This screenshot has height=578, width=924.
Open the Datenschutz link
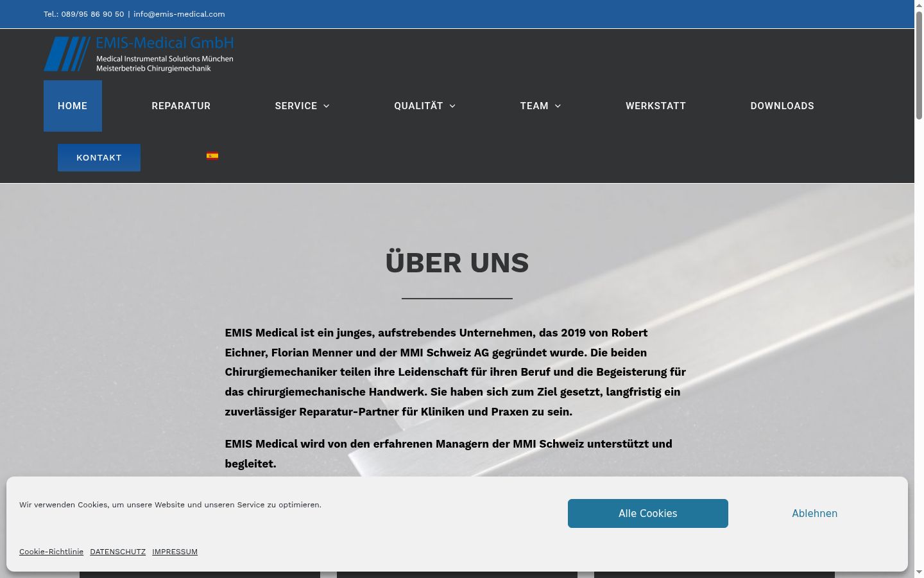[117, 552]
